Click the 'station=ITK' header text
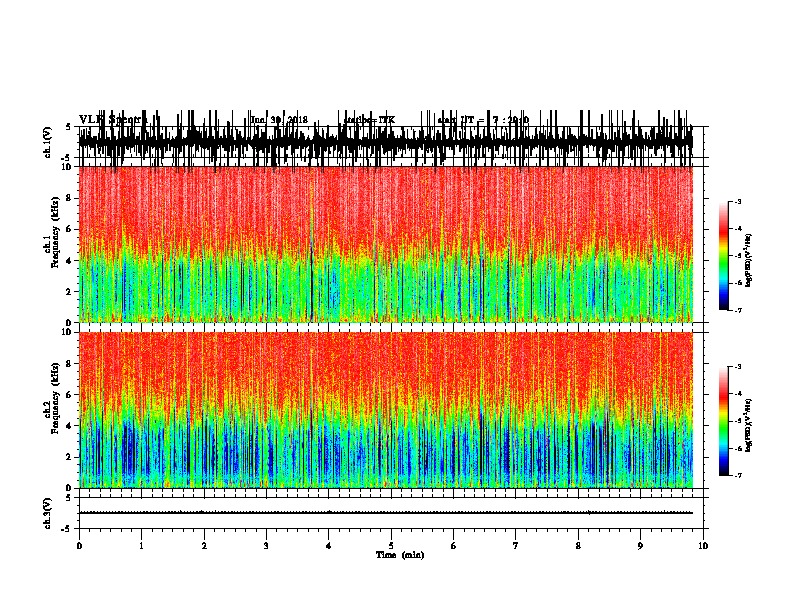The width and height of the screenshot is (792, 612). (x=369, y=120)
